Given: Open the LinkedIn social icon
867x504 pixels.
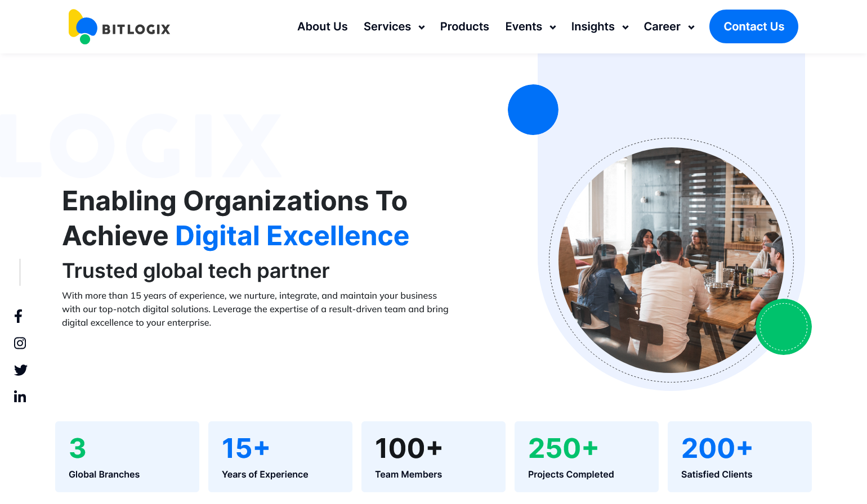Looking at the screenshot, I should (20, 397).
